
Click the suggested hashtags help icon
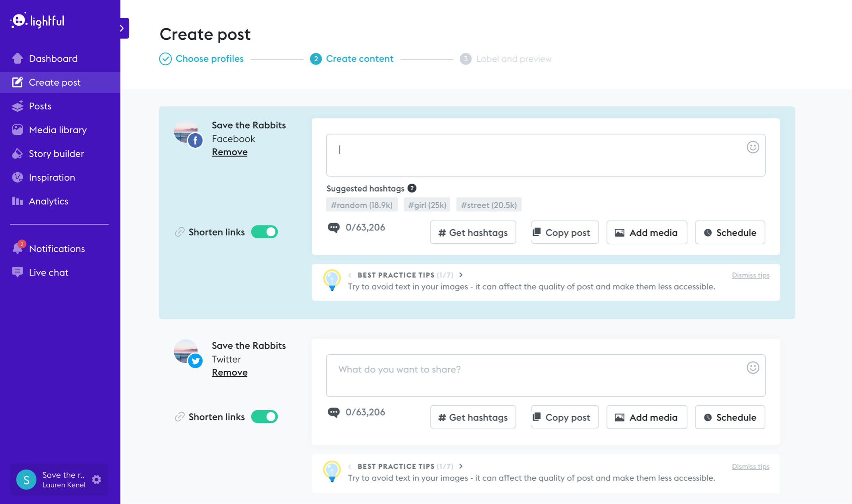[x=412, y=188]
